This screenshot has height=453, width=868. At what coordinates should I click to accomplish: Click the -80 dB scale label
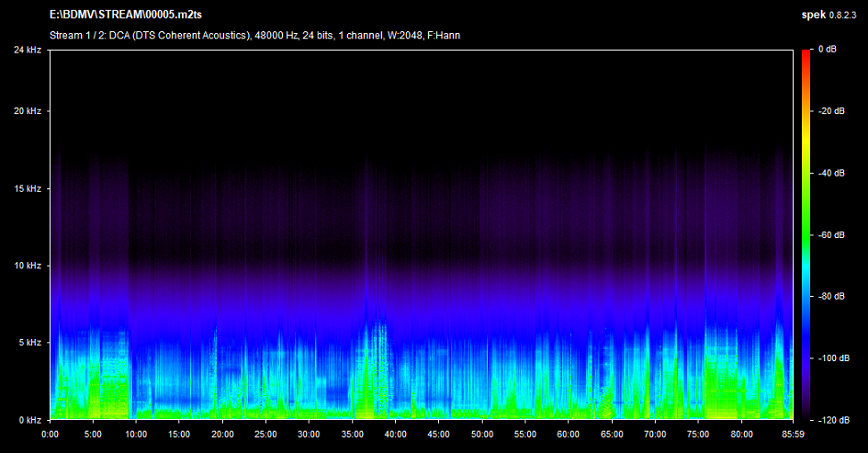pyautogui.click(x=831, y=297)
